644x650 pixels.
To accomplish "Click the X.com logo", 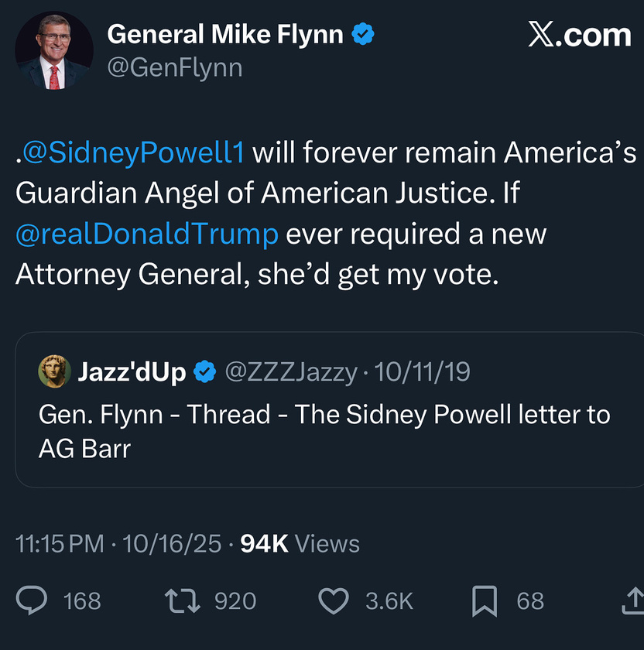I will tap(579, 35).
